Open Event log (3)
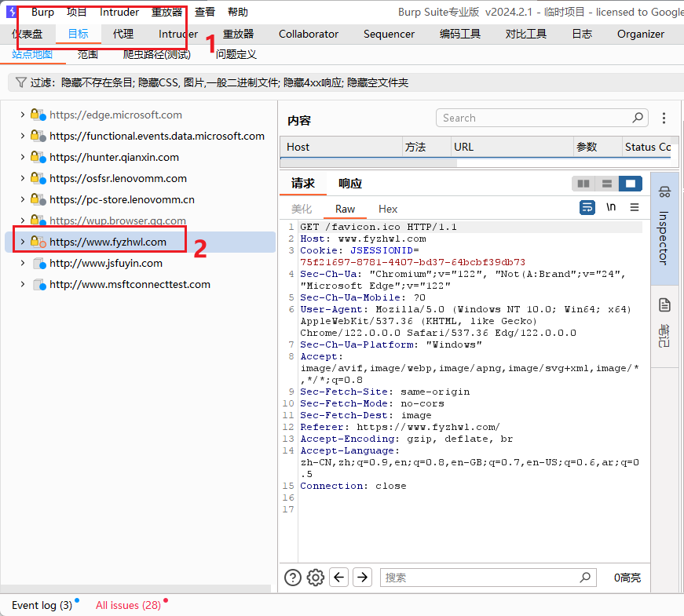 (42, 605)
